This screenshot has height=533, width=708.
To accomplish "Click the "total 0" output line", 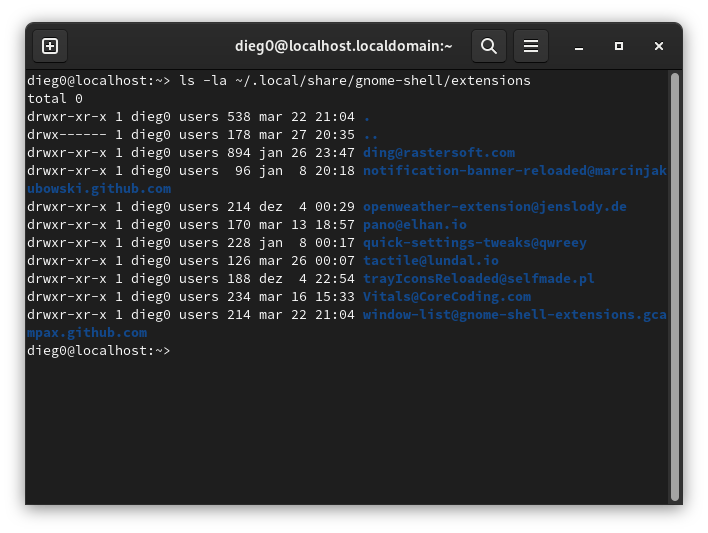I will pos(55,99).
